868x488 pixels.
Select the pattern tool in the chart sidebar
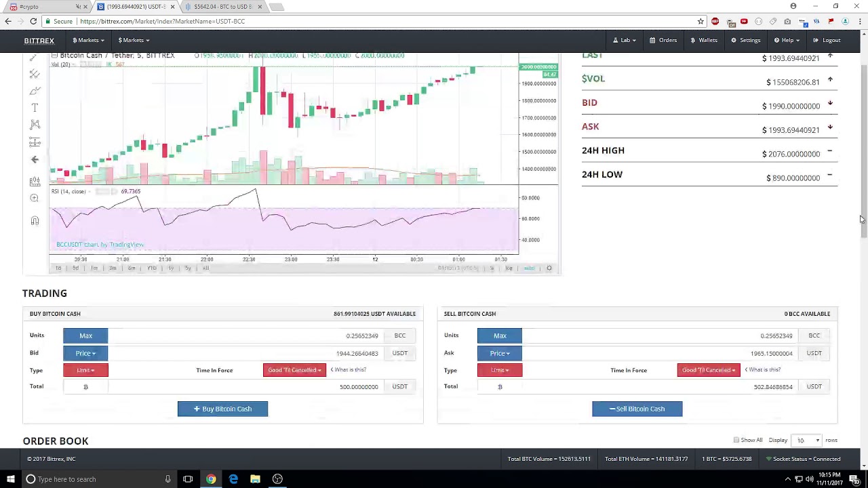click(x=35, y=124)
